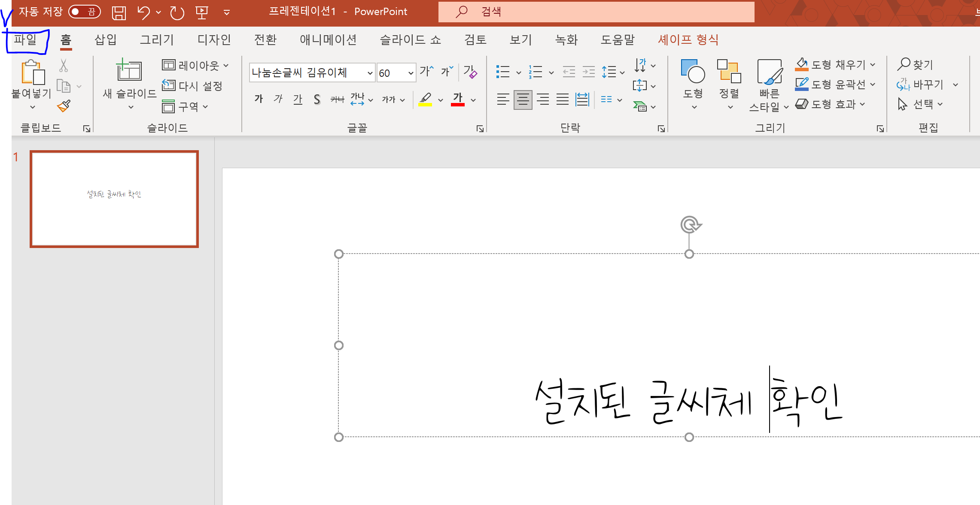
Task: Click the Undo arrow icon
Action: [143, 12]
